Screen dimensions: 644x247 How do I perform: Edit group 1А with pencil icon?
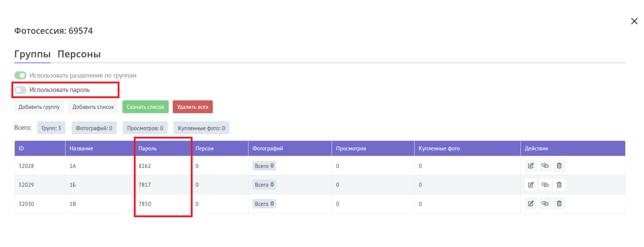[531, 166]
